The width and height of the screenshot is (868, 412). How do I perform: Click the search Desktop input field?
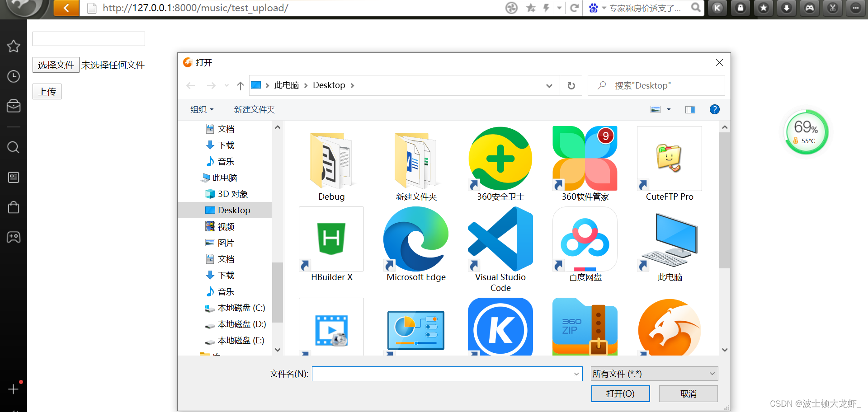pos(656,85)
